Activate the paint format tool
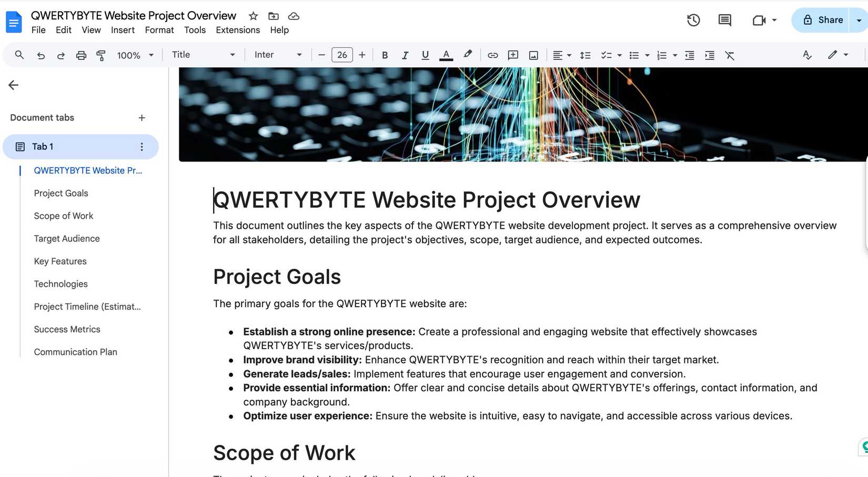 pyautogui.click(x=101, y=55)
